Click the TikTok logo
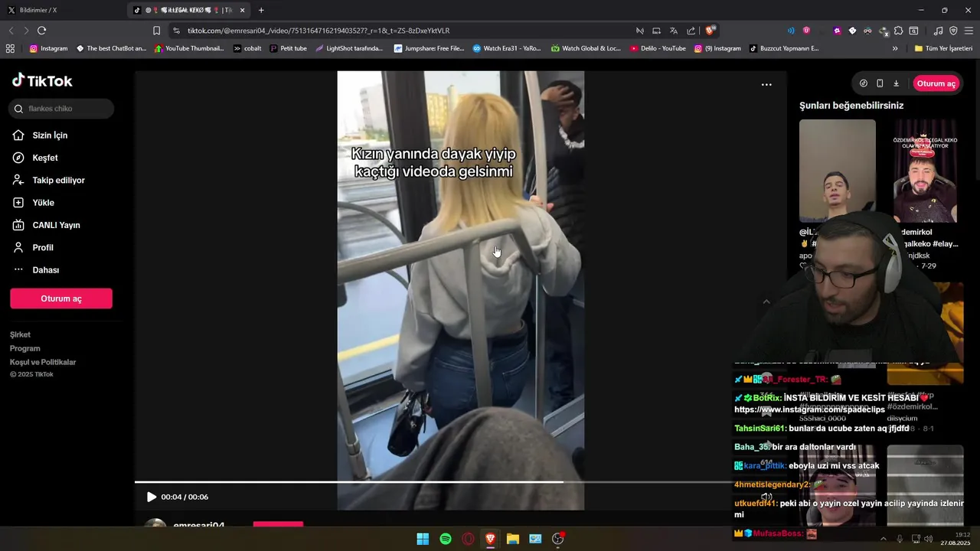Screen dimensions: 980x551 (42, 81)
